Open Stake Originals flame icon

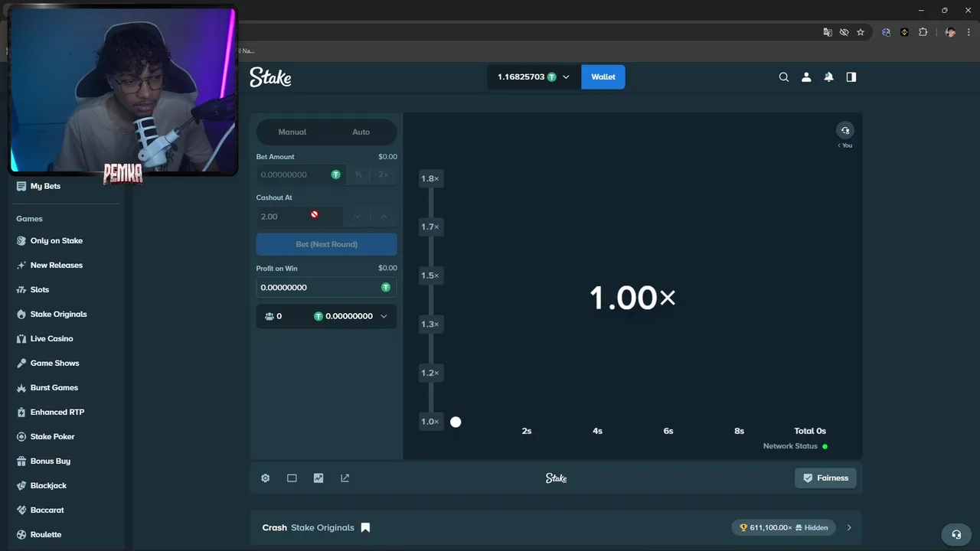(21, 314)
